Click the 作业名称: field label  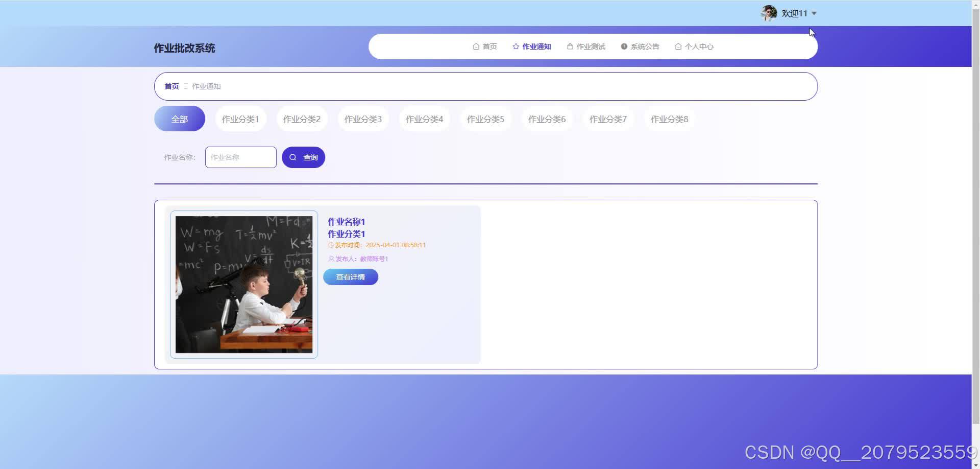click(x=180, y=157)
